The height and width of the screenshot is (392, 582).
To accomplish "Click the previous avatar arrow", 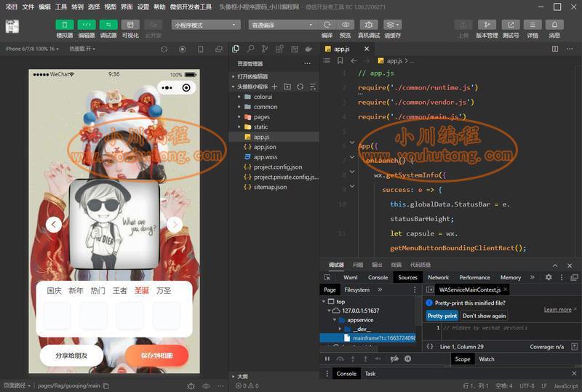I will (54, 224).
